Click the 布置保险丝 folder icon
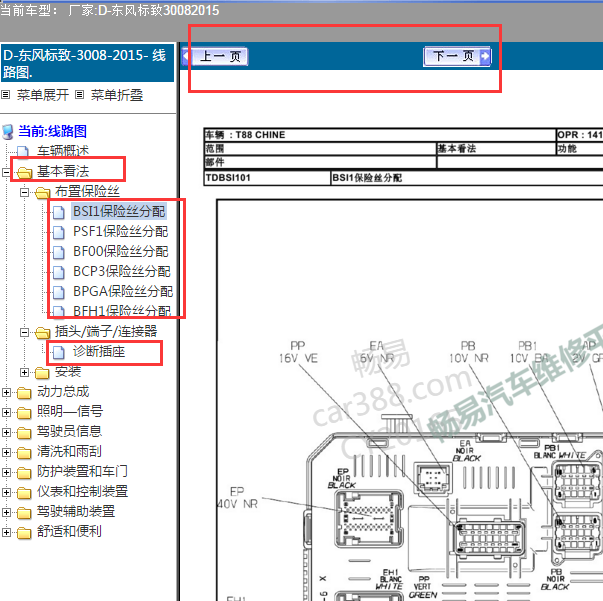This screenshot has height=601, width=603. (42, 193)
